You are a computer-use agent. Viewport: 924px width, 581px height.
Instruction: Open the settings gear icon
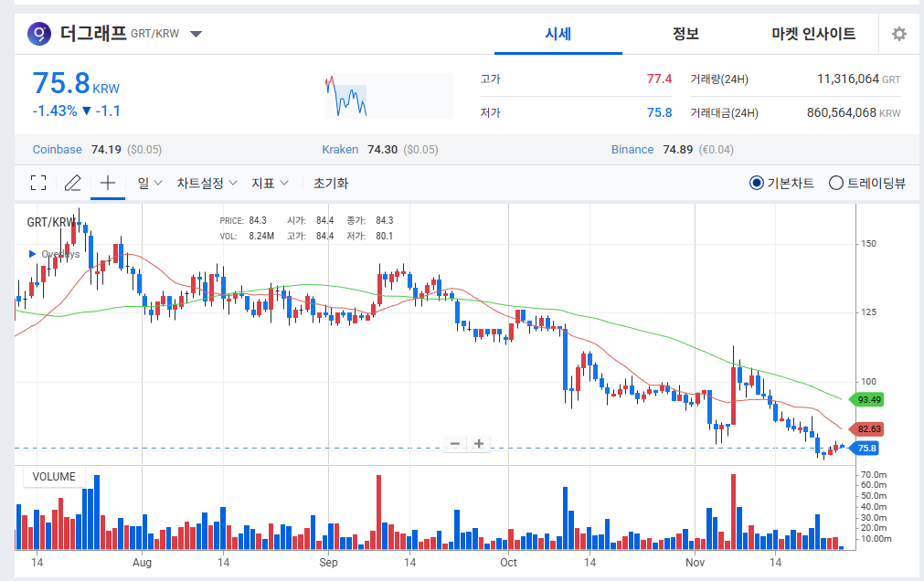tap(898, 34)
